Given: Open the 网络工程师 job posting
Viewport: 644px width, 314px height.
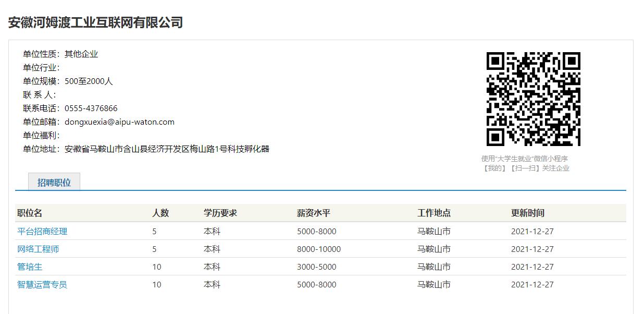Looking at the screenshot, I should pyautogui.click(x=38, y=249).
